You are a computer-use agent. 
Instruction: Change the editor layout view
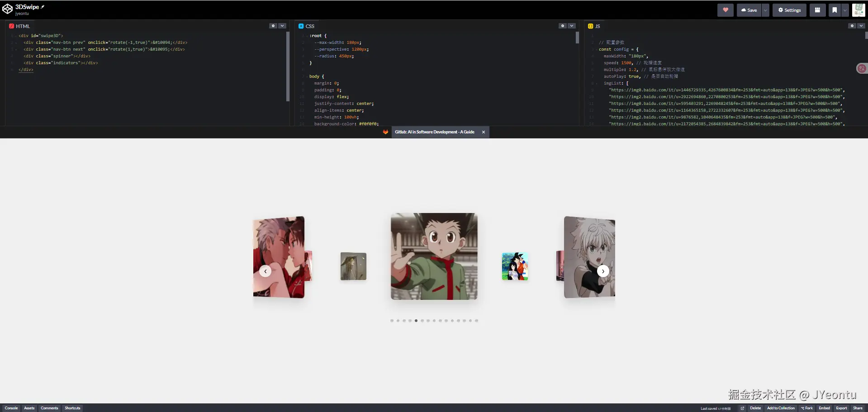pyautogui.click(x=817, y=10)
